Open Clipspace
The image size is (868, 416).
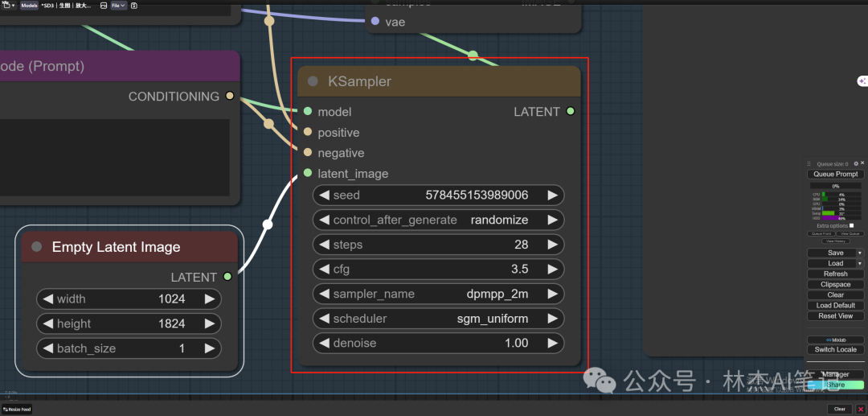pyautogui.click(x=835, y=284)
